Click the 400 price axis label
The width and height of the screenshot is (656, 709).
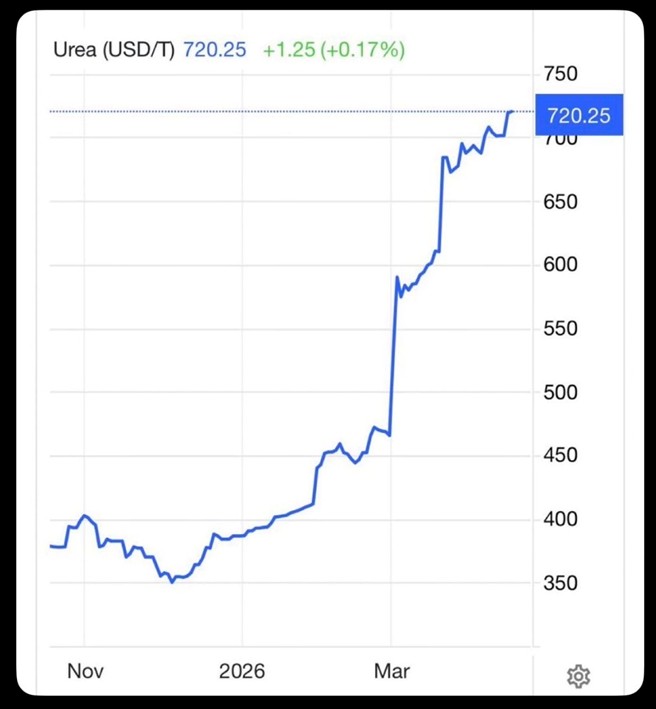[x=560, y=519]
